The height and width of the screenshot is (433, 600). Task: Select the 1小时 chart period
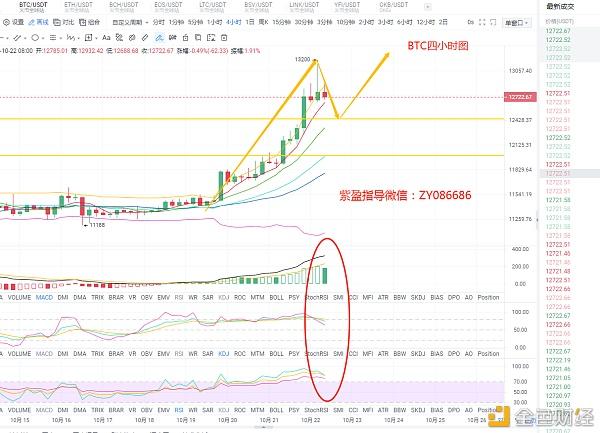coord(214,23)
